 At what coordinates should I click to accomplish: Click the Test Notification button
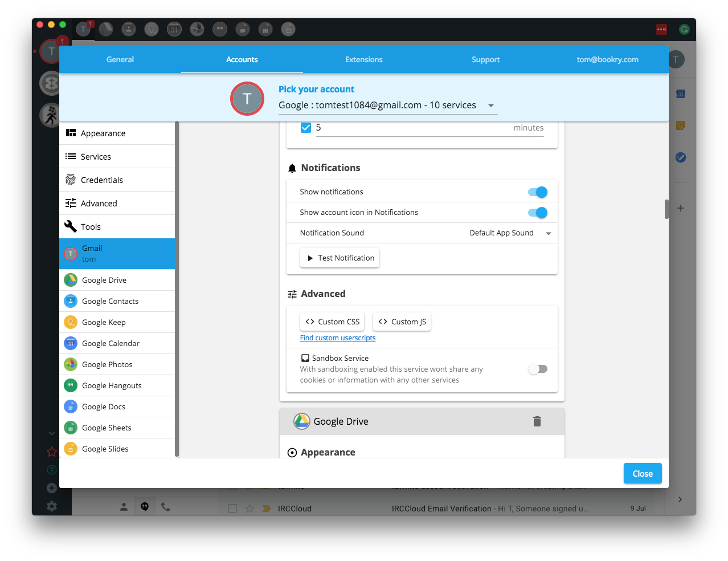pyautogui.click(x=340, y=258)
